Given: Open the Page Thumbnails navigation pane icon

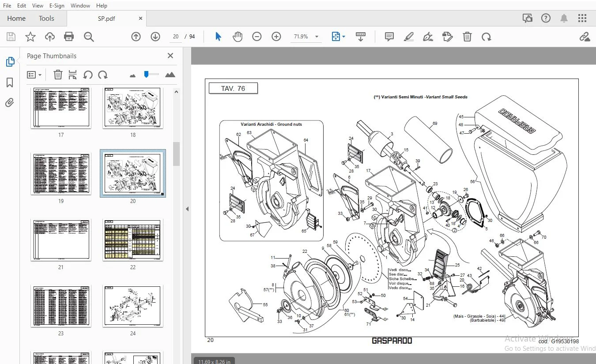Looking at the screenshot, I should (x=10, y=62).
